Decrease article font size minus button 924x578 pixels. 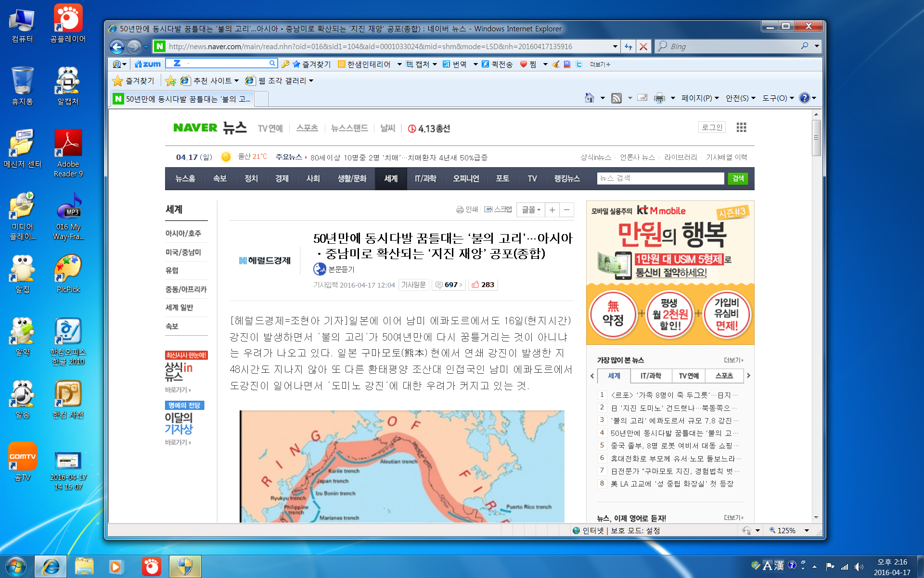567,210
